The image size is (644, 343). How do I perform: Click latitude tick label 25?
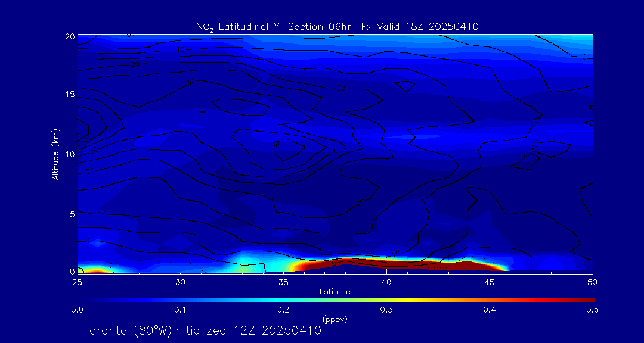tap(77, 282)
